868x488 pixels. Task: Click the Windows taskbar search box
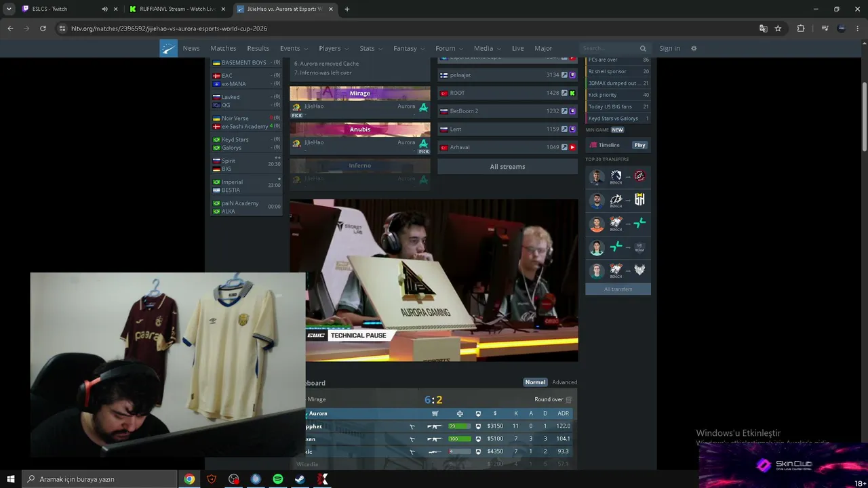click(x=100, y=479)
